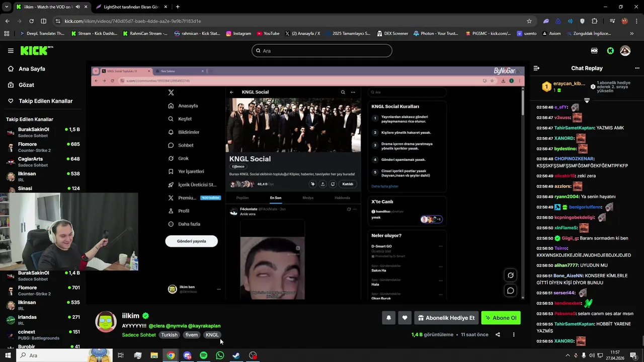
Task: Click the green Kick coin icon in the header
Action: (610, 51)
